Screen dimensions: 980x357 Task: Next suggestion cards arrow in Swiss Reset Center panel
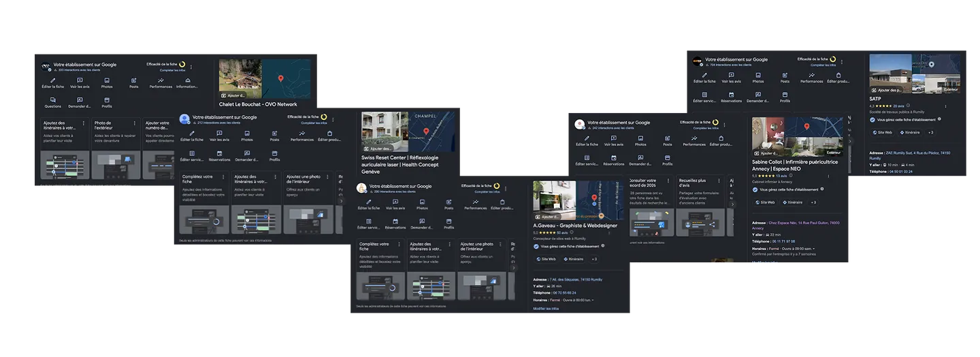(341, 201)
